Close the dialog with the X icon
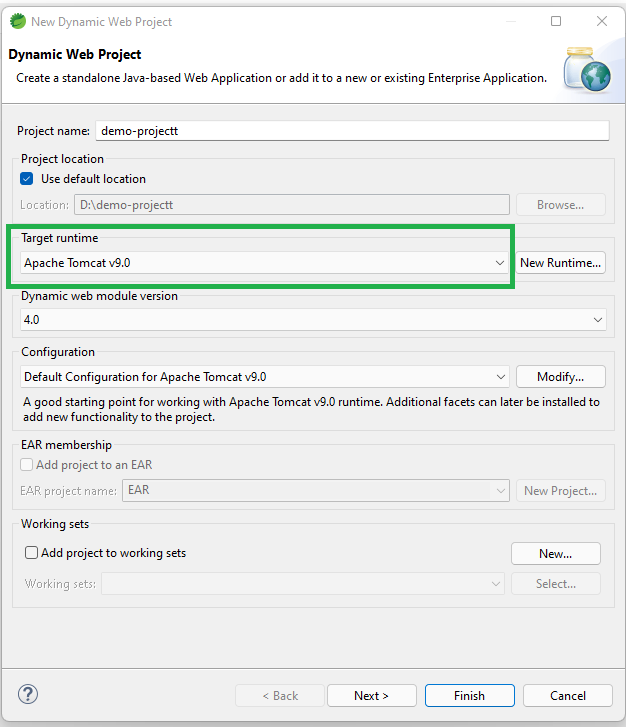This screenshot has width=626, height=727. (x=602, y=21)
